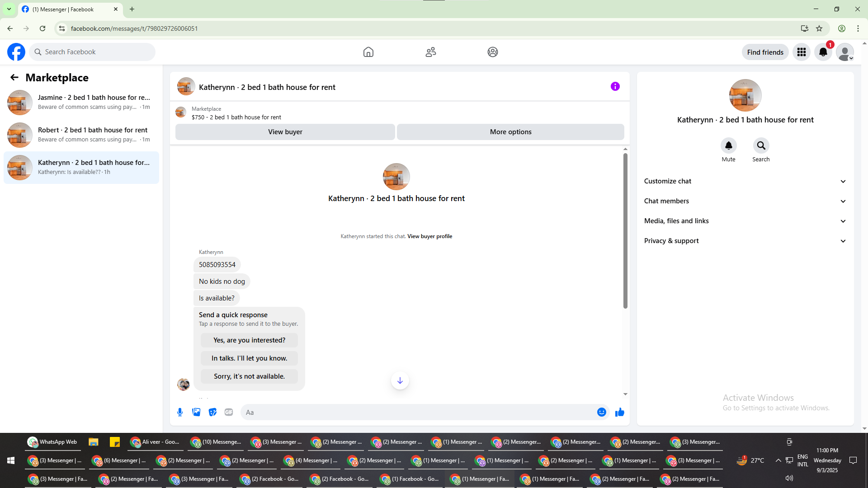
Task: Open the Facebook logo home link
Action: (x=16, y=52)
